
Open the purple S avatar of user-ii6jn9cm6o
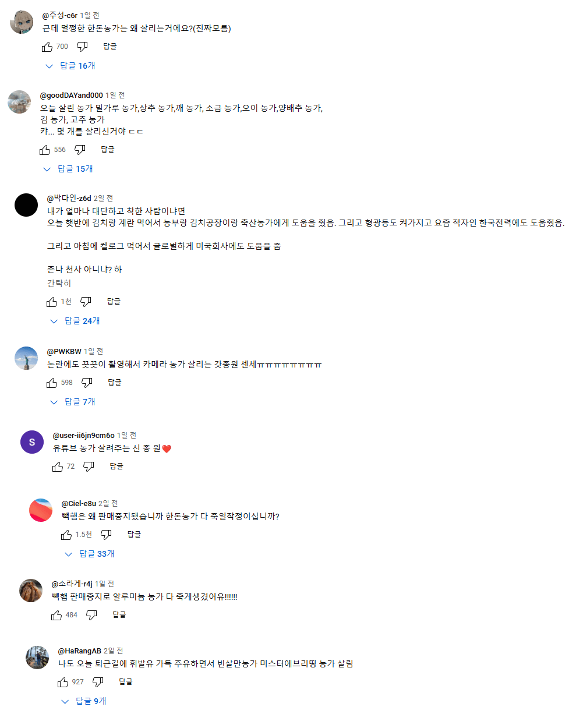point(32,442)
